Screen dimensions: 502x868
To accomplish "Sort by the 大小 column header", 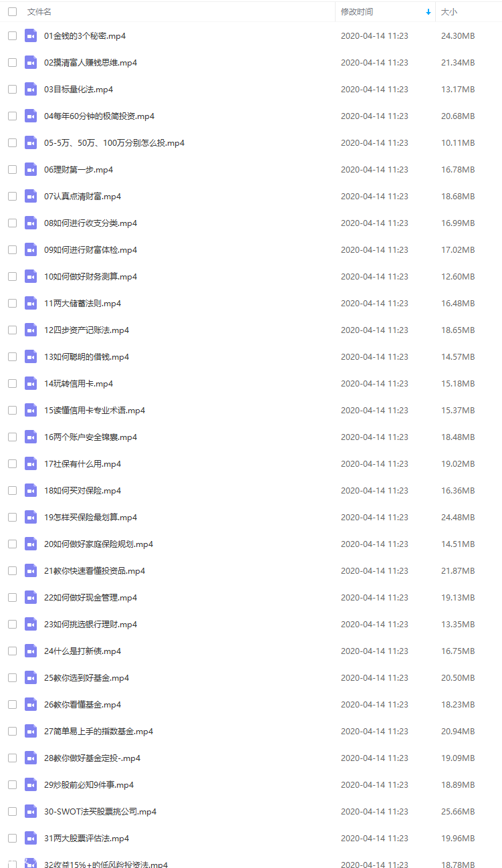I will (x=449, y=12).
